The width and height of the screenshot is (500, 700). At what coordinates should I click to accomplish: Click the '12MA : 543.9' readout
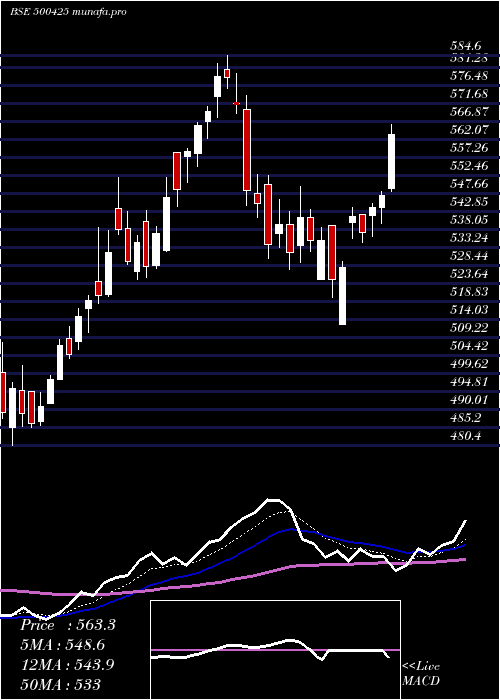(67, 665)
